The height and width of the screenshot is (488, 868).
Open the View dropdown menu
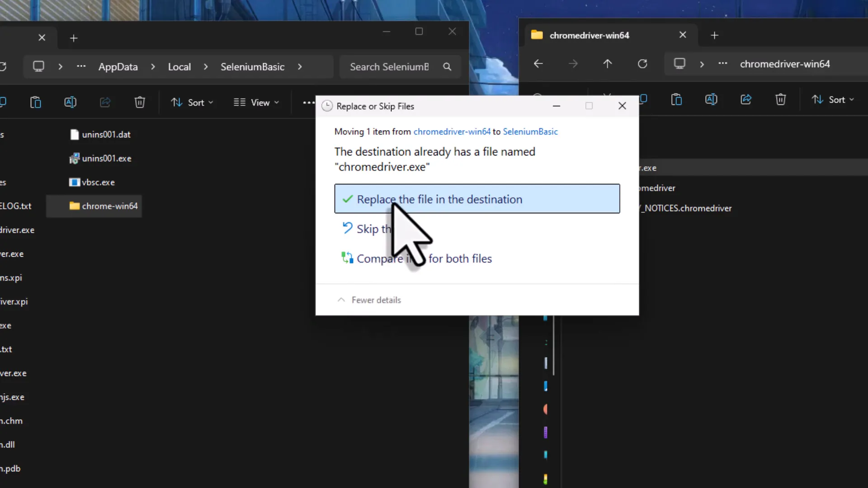(256, 102)
